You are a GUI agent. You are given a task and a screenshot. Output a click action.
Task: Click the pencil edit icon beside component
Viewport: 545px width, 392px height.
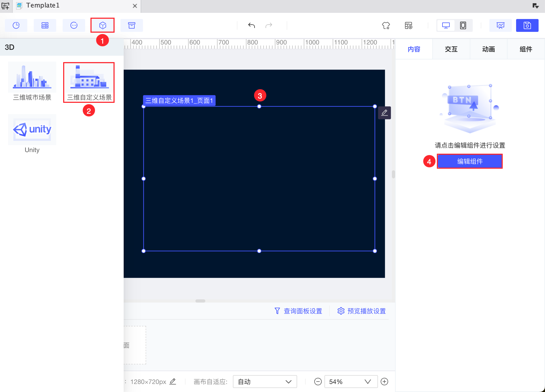tap(384, 113)
